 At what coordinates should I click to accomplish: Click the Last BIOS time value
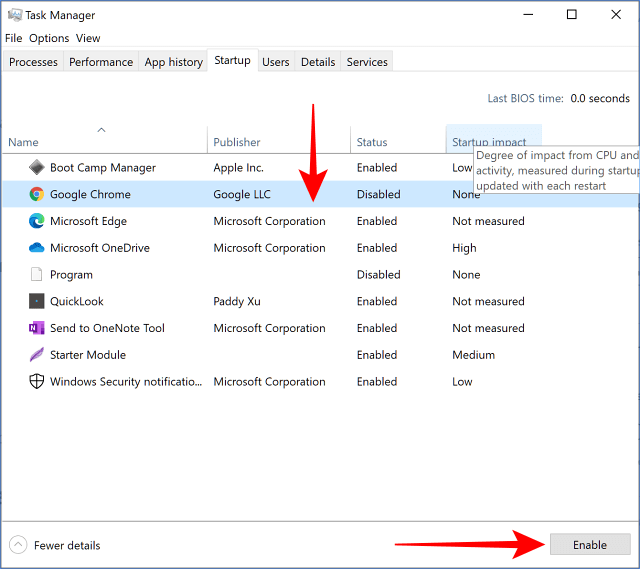[600, 98]
